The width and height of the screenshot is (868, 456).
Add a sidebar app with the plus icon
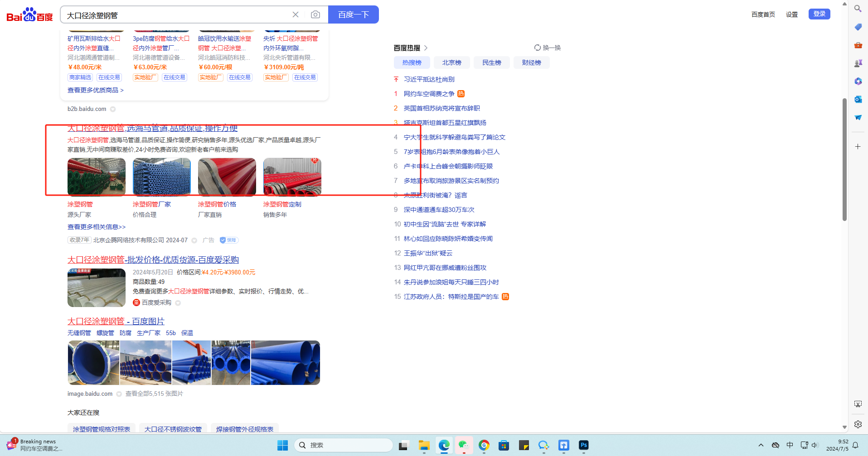pyautogui.click(x=858, y=147)
